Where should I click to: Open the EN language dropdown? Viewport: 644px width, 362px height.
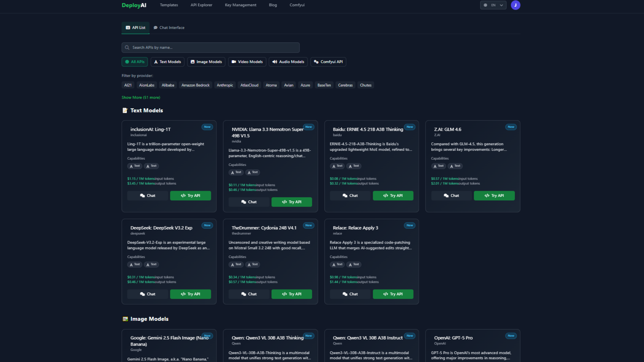(x=493, y=5)
